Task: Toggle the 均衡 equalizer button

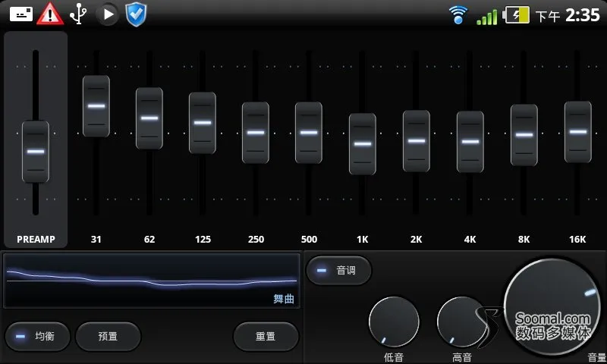Action: click(x=37, y=336)
